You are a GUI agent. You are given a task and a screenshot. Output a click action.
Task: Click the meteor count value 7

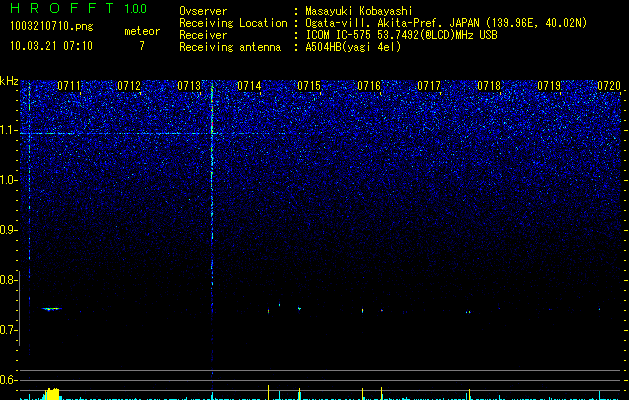pyautogui.click(x=142, y=46)
